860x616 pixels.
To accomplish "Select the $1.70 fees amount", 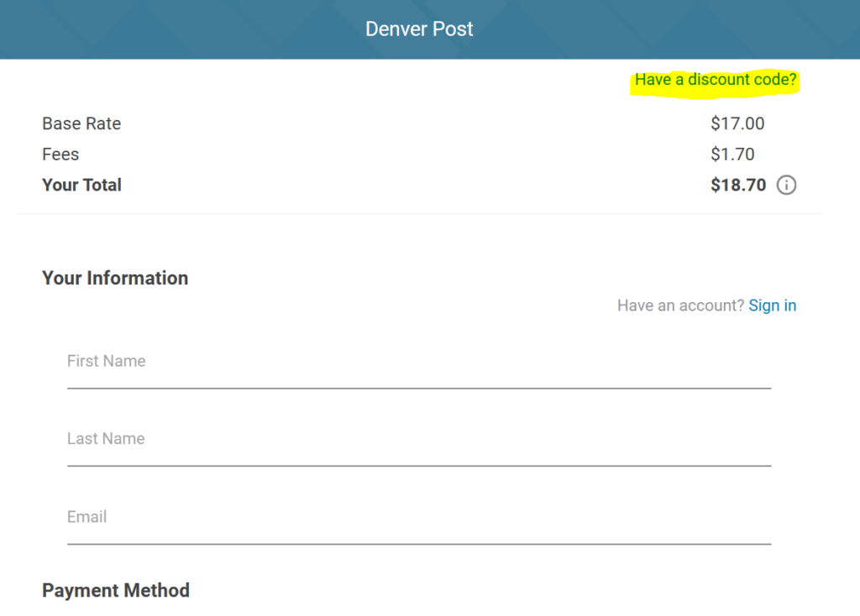I will (x=732, y=154).
